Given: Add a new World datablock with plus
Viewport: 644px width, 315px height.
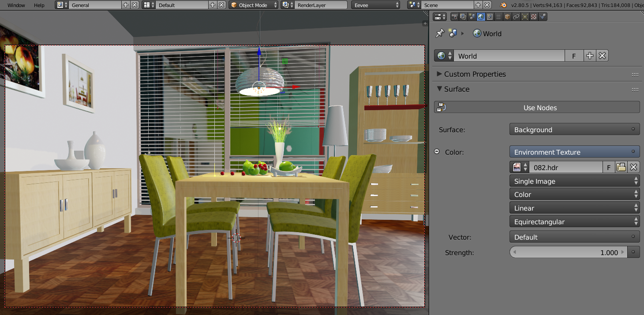Looking at the screenshot, I should (x=590, y=56).
